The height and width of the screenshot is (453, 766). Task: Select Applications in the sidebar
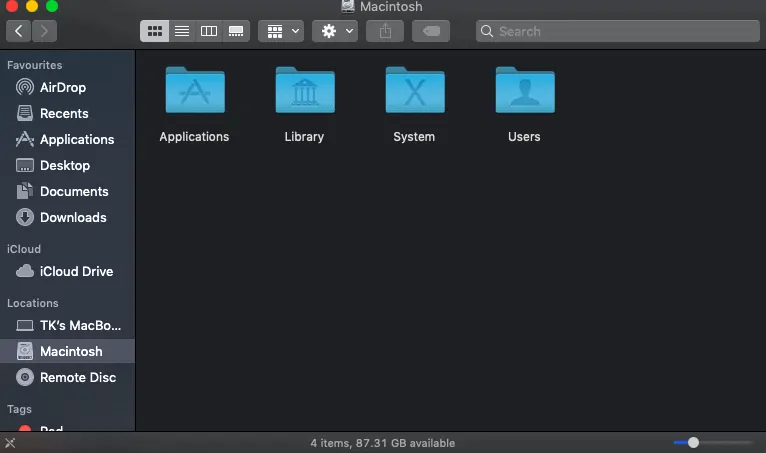tap(67, 139)
